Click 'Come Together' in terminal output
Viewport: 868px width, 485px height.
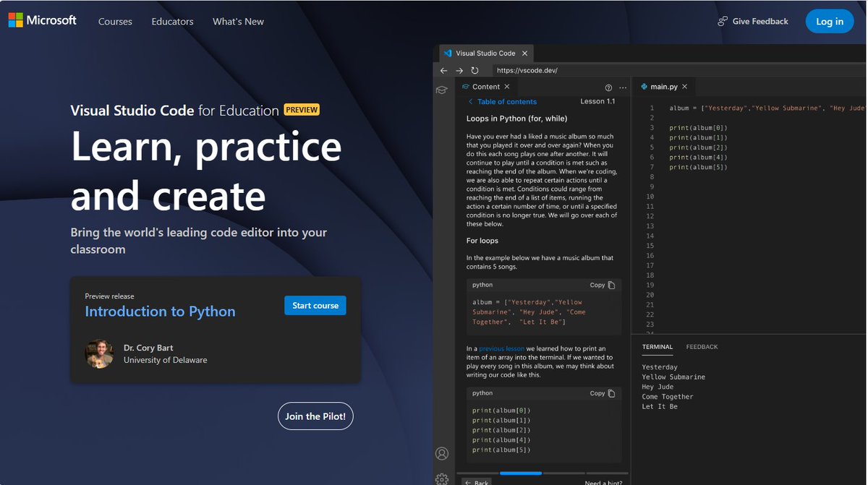(667, 397)
